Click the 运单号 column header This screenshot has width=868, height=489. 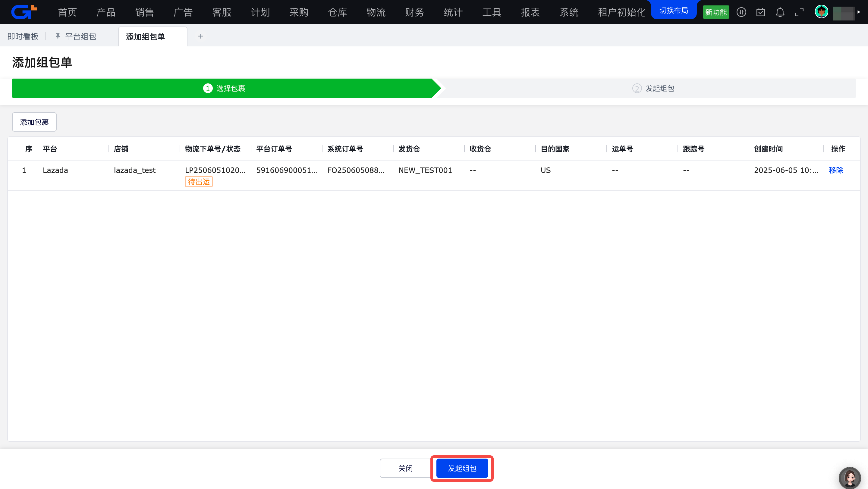[622, 149]
